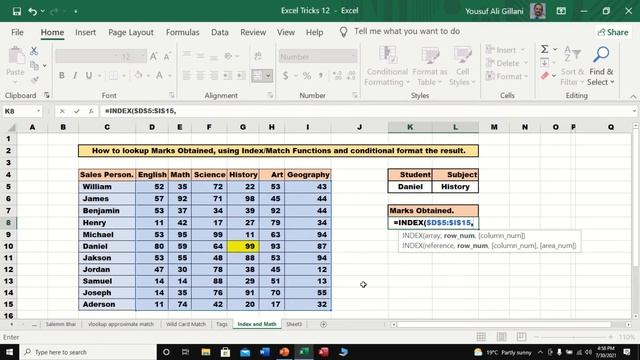Click Decrease Decimal icon
The height and width of the screenshot is (360, 640).
coord(351,76)
